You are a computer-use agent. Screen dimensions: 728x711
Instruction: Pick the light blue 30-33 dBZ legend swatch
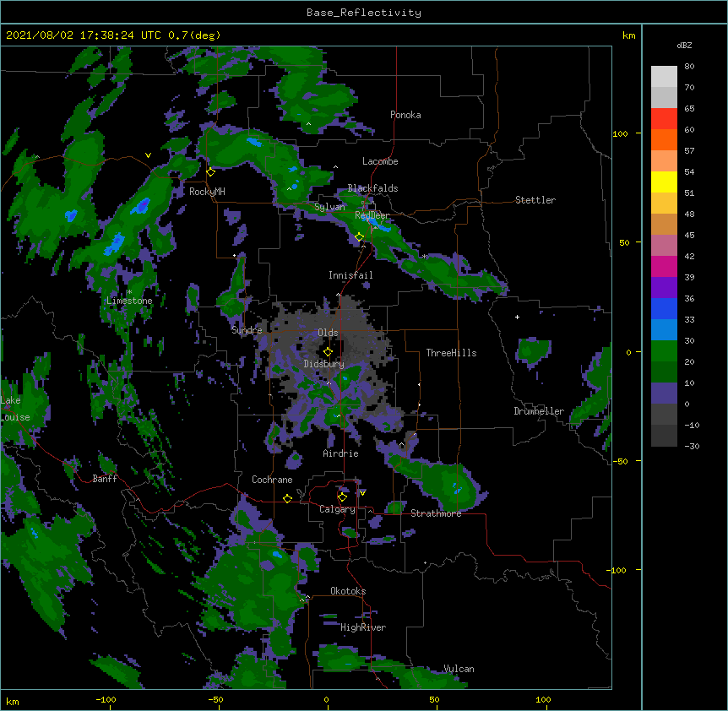tap(664, 329)
